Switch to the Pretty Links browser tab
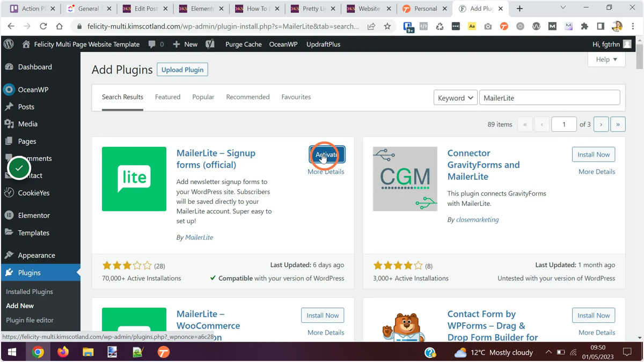This screenshot has width=644, height=362. point(314,9)
